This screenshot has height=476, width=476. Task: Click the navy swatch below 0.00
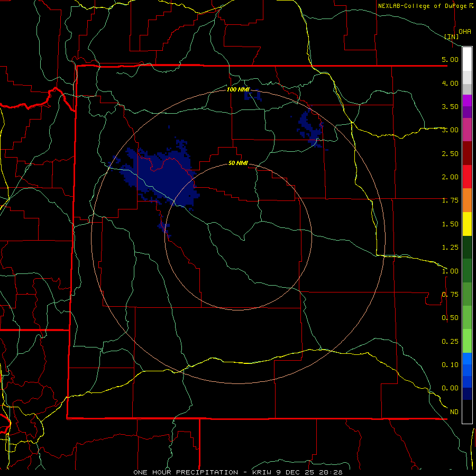(x=467, y=394)
